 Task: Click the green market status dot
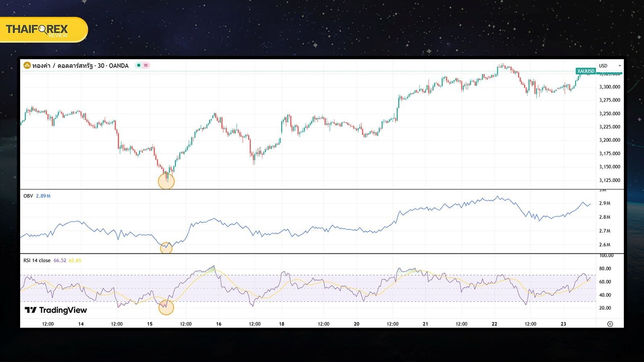coord(138,65)
